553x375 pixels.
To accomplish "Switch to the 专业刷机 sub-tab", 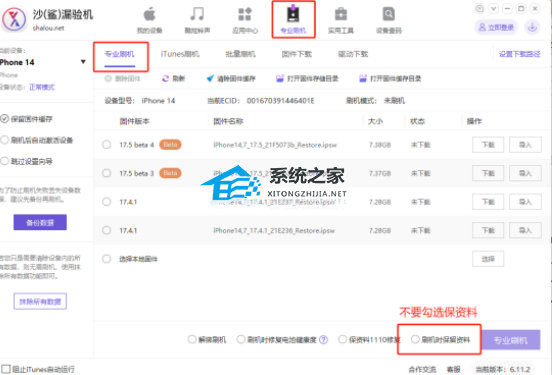I will 120,54.
